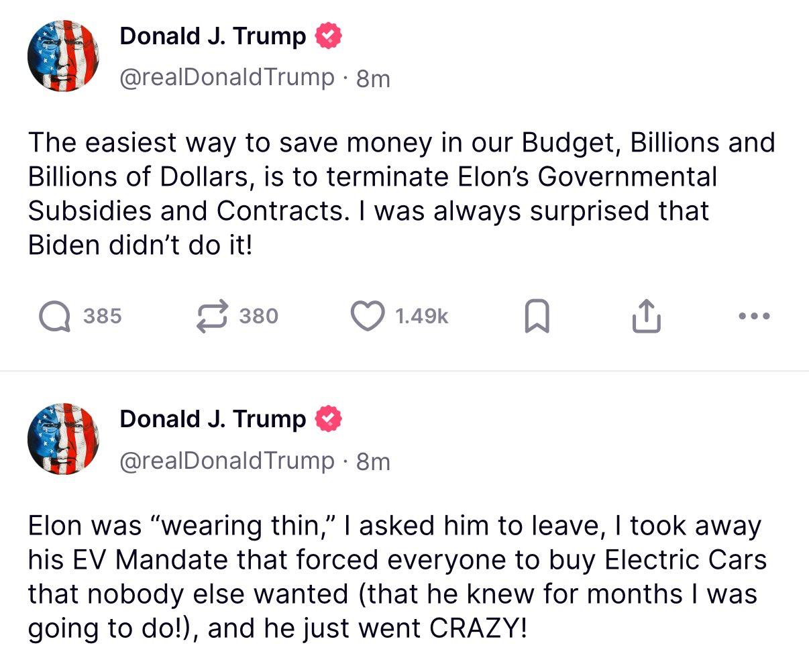Screen dimensions: 809x672
Task: Bookmark the top post about Budget
Action: 537,317
